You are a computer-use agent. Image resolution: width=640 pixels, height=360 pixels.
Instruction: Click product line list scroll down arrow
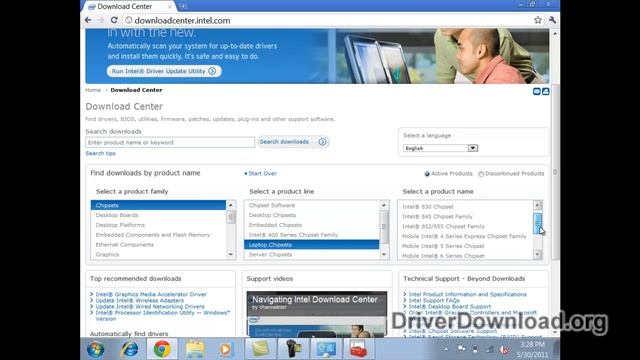pyautogui.click(x=384, y=254)
